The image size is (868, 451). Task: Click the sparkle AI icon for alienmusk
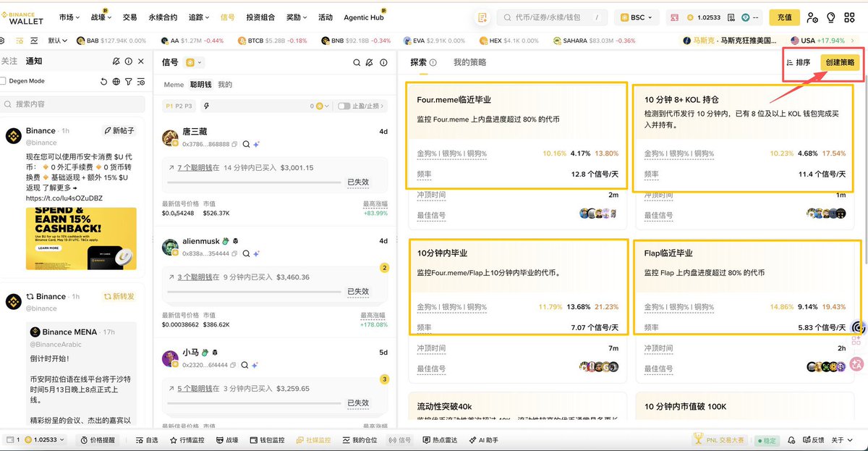tap(256, 253)
